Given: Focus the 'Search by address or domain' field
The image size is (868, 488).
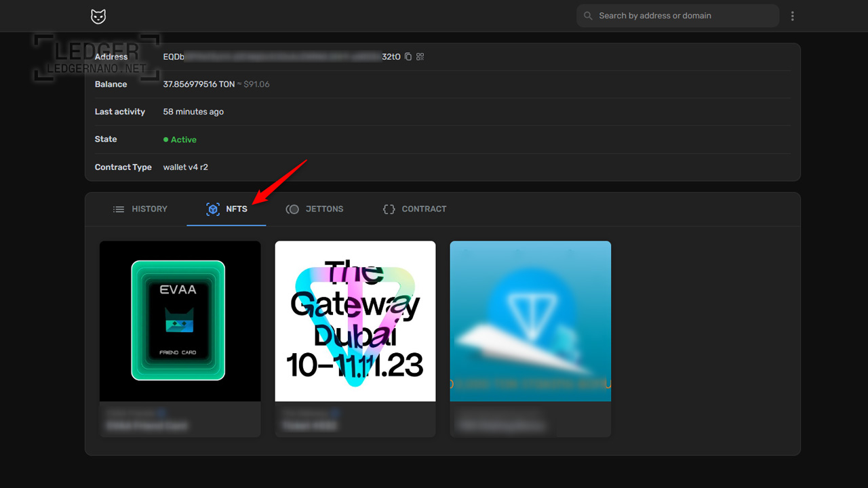Looking at the screenshot, I should tap(677, 16).
